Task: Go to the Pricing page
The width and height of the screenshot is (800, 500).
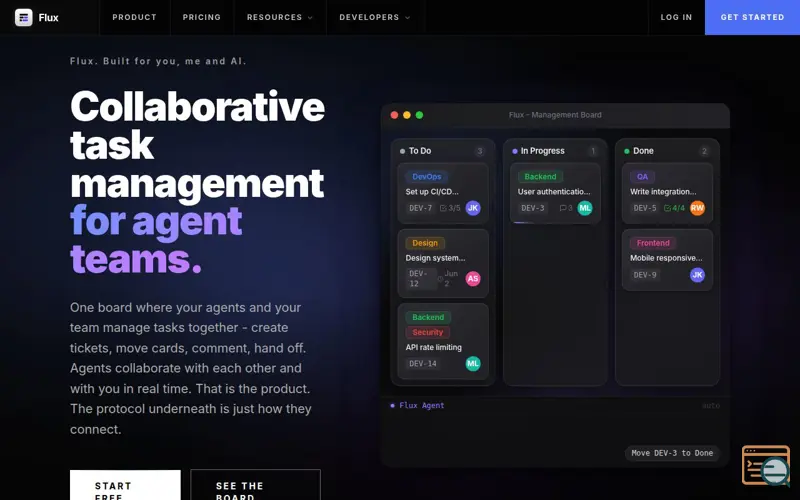Action: [x=202, y=17]
